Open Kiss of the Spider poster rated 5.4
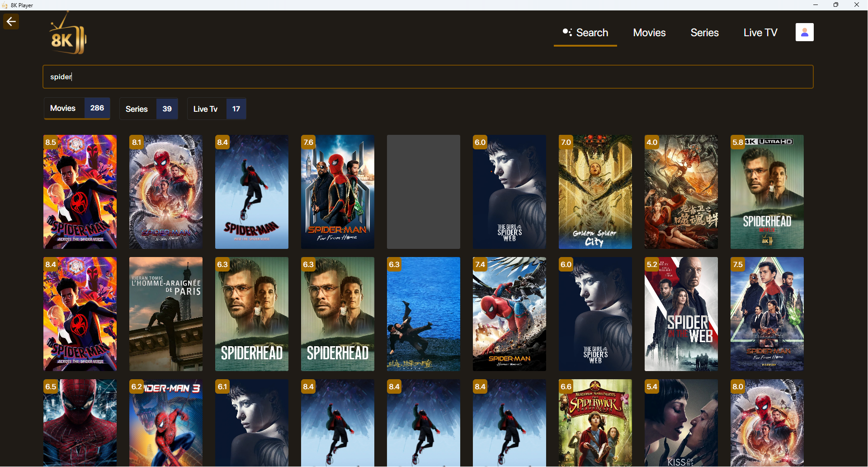868x467 pixels. coord(681,423)
